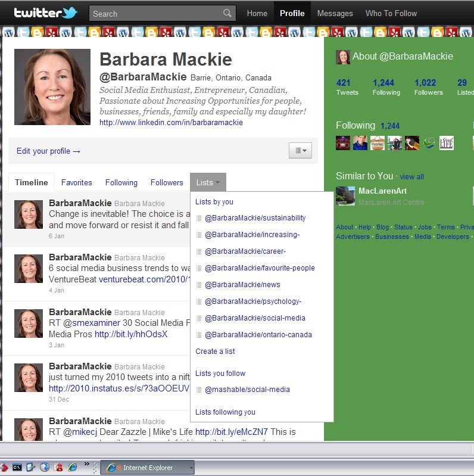
Task: Open the @BarbaraMackie/sustainability list
Action: pyautogui.click(x=255, y=218)
